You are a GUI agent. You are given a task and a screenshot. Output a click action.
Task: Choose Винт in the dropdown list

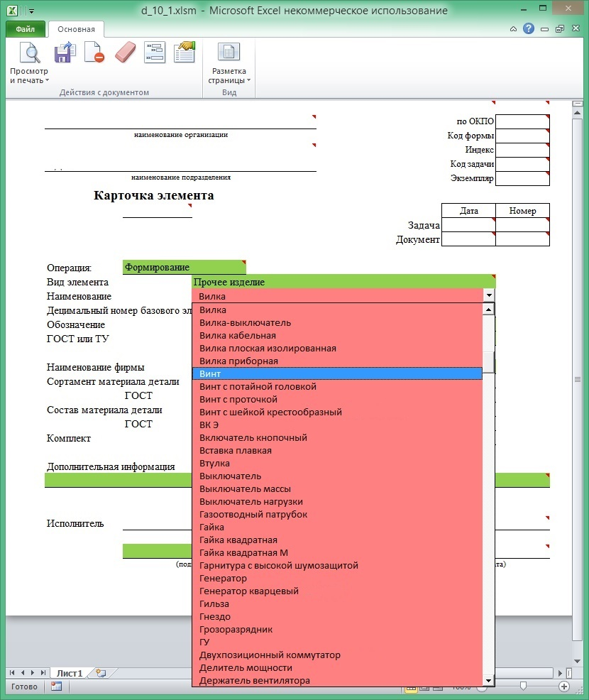(337, 373)
